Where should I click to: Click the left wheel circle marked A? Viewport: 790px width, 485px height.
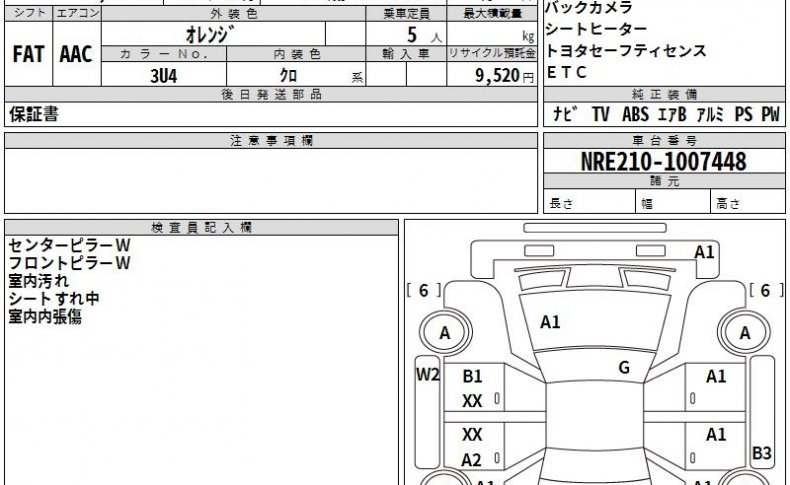point(445,333)
